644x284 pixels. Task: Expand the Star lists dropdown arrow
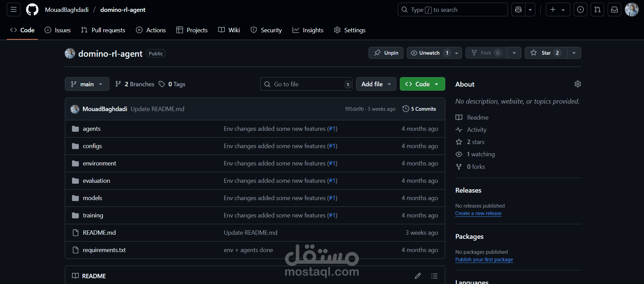(x=574, y=53)
